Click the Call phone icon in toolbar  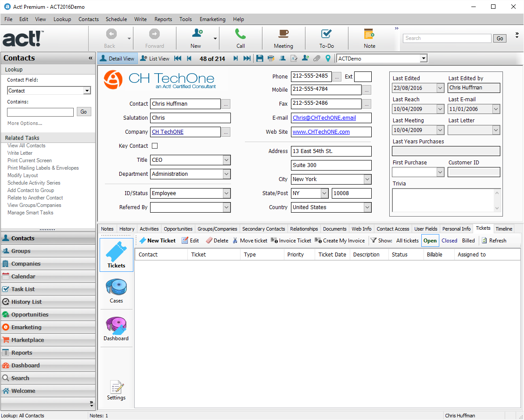tap(240, 35)
